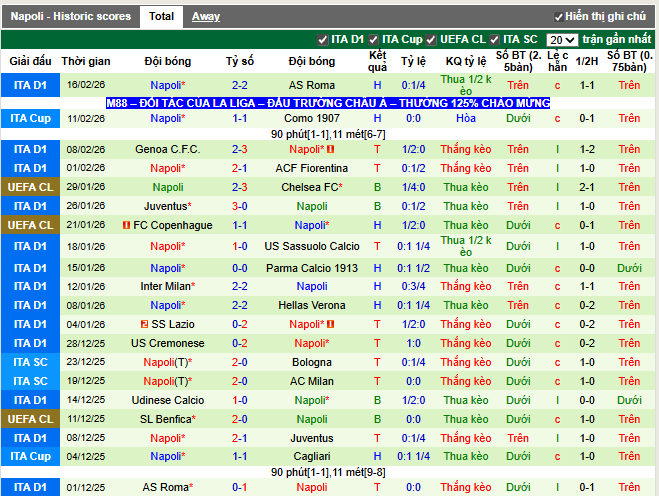Click the ITA Cup badge for 11/02/26 match
The height and width of the screenshot is (496, 659).
(30, 118)
